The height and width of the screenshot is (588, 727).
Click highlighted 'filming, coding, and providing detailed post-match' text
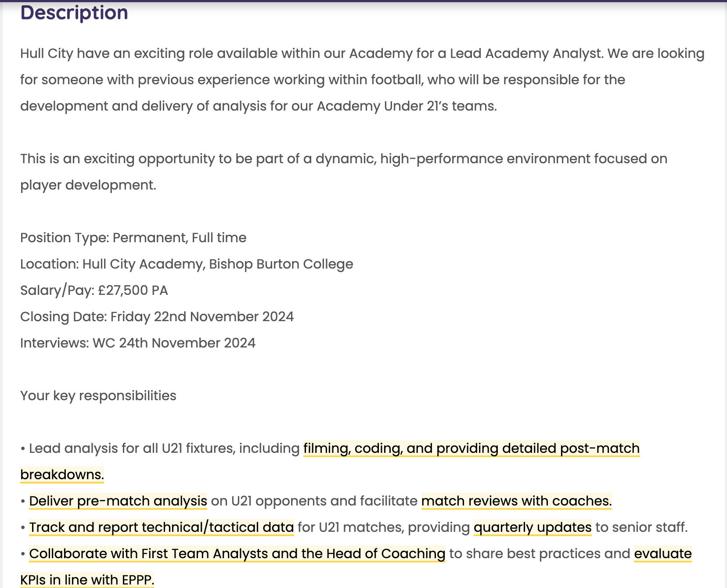471,448
